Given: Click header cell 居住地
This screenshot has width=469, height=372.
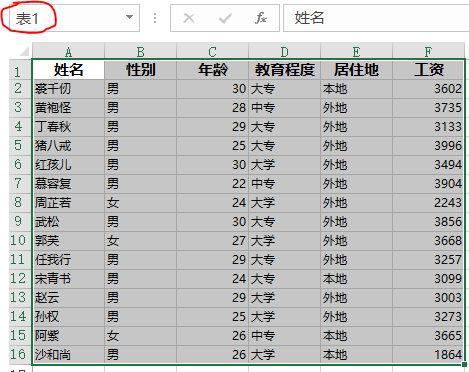Looking at the screenshot, I should (x=356, y=70).
